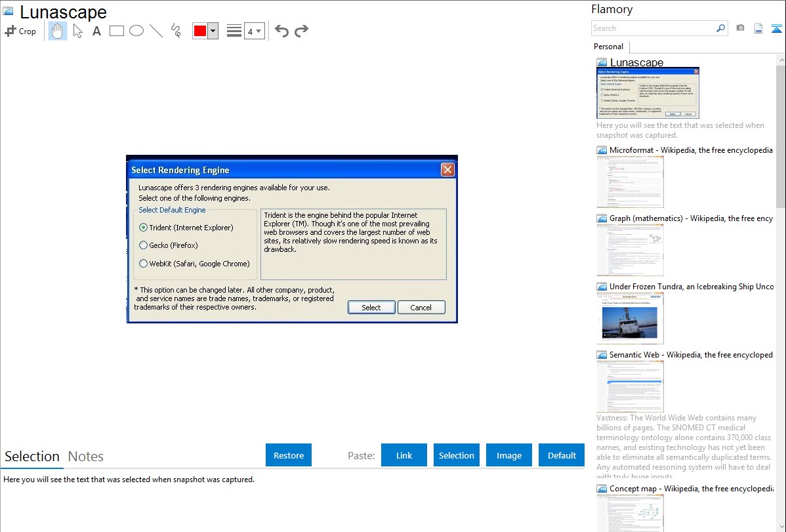Open the Concept map snapshot thumbnail
The image size is (786, 532).
630,513
